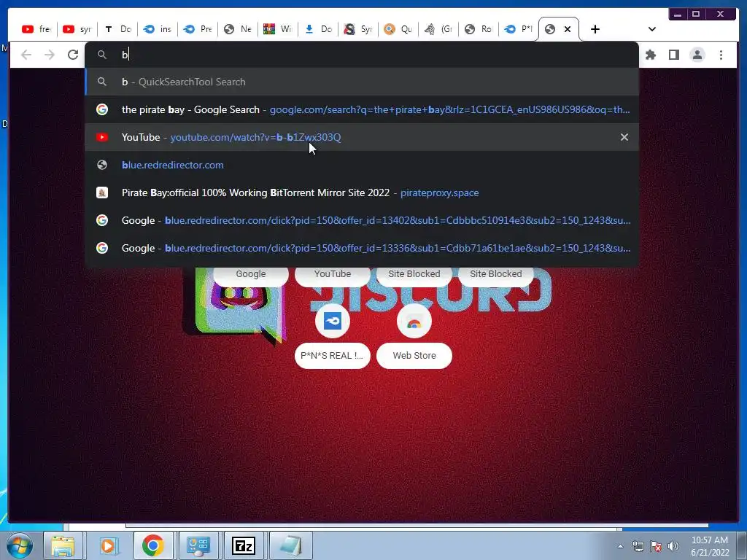747x560 pixels.
Task: Reload the current page
Action: [x=73, y=55]
